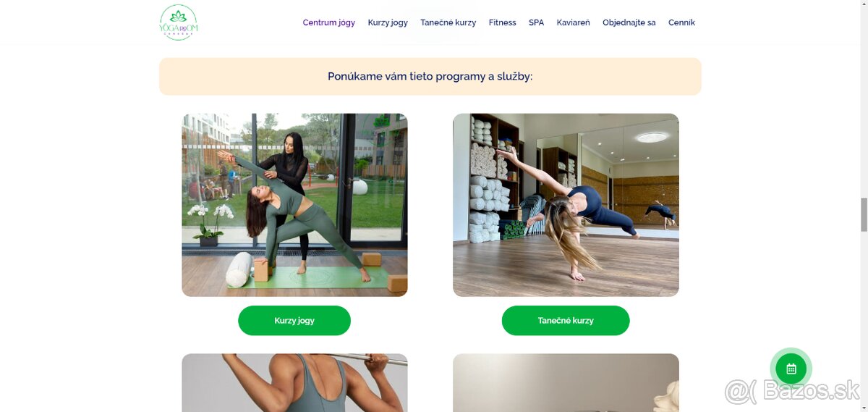The height and width of the screenshot is (412, 868).
Task: Click the Bazos.sk watermark
Action: (792, 392)
